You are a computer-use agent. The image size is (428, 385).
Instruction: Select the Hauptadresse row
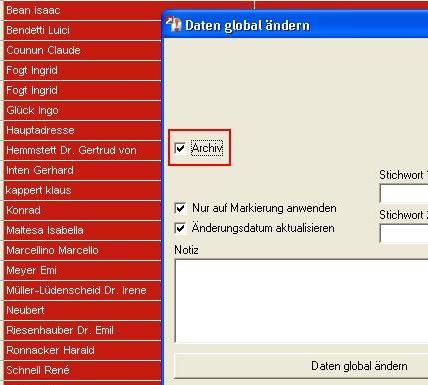[x=82, y=130]
